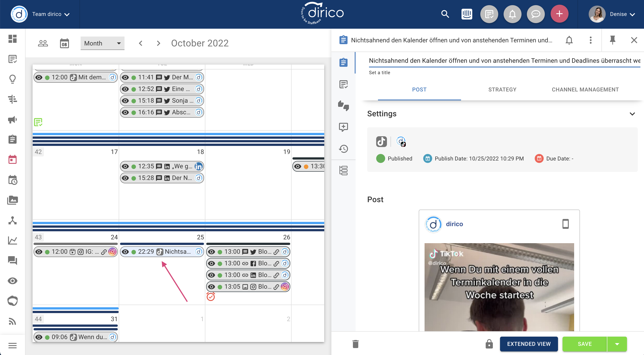
Task: Open the history clock icon in panel
Action: (x=343, y=149)
